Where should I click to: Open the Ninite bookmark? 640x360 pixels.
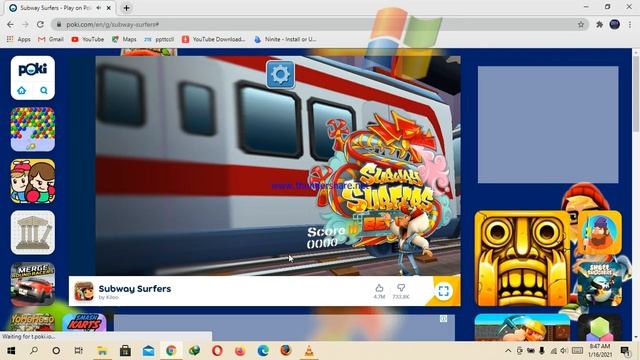pos(285,39)
